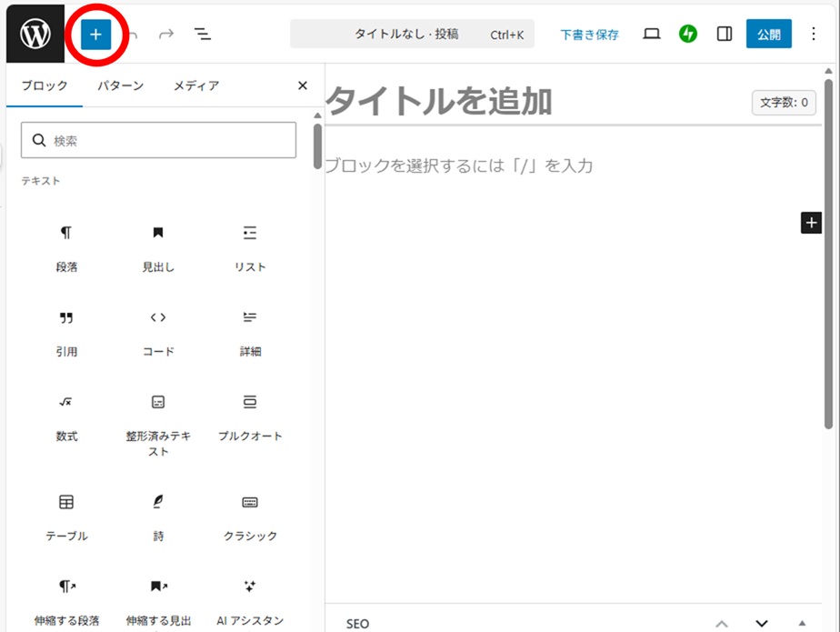Click the 下書き保存 save draft link

[589, 35]
